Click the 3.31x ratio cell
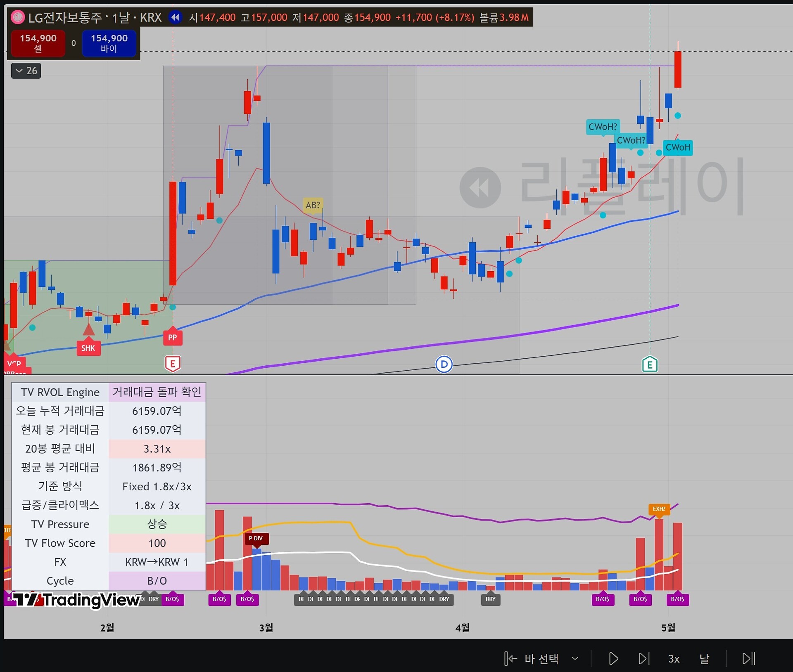This screenshot has height=672, width=793. tap(157, 449)
